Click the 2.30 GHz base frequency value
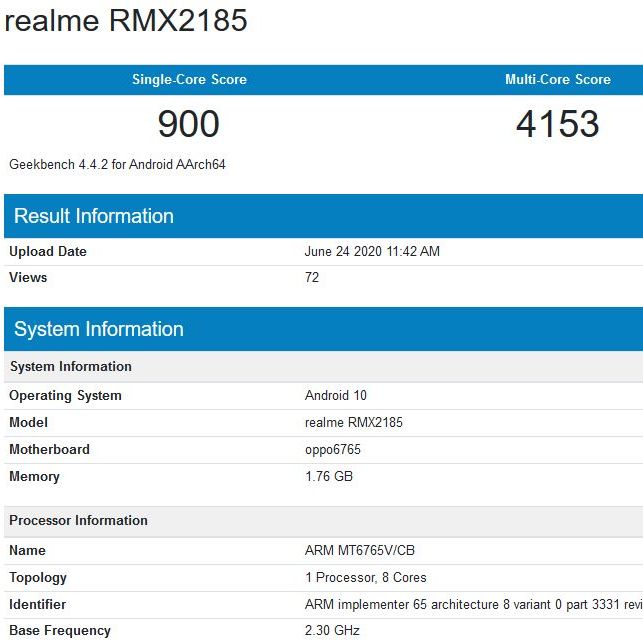 click(x=331, y=631)
